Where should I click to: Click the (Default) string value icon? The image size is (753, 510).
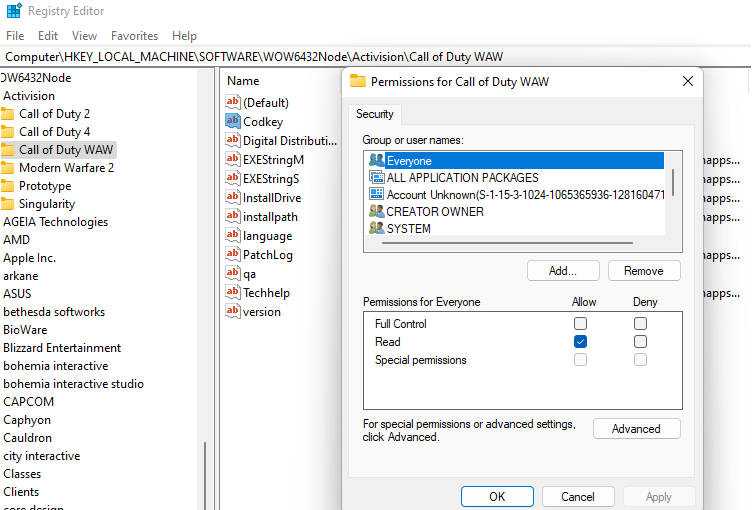point(232,102)
